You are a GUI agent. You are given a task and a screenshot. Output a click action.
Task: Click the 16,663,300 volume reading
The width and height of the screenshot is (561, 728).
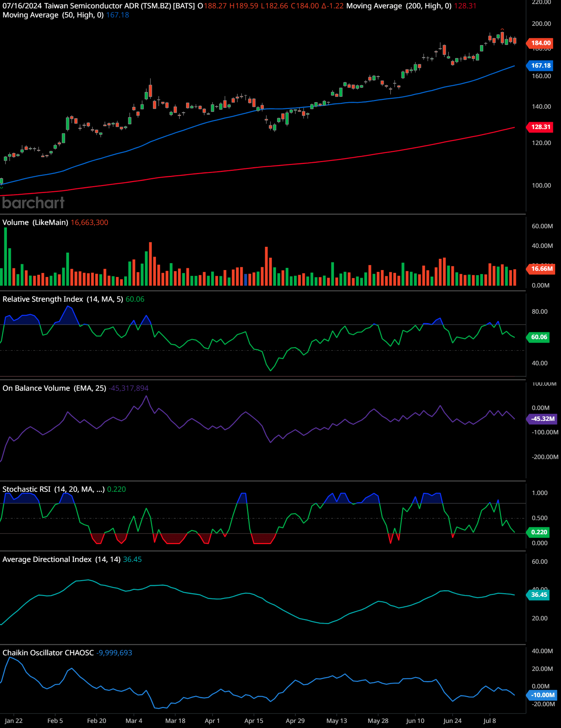tap(89, 222)
